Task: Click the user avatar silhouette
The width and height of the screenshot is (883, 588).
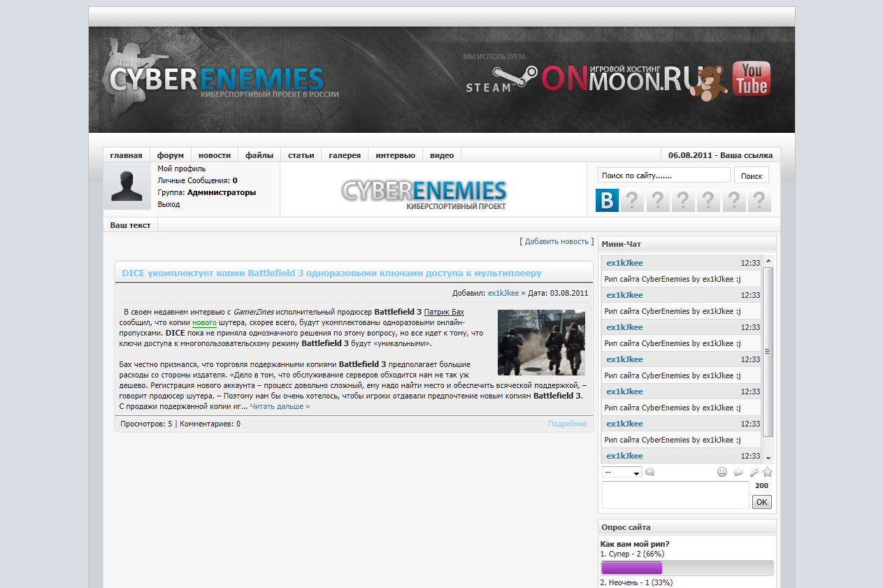Action: [x=127, y=187]
